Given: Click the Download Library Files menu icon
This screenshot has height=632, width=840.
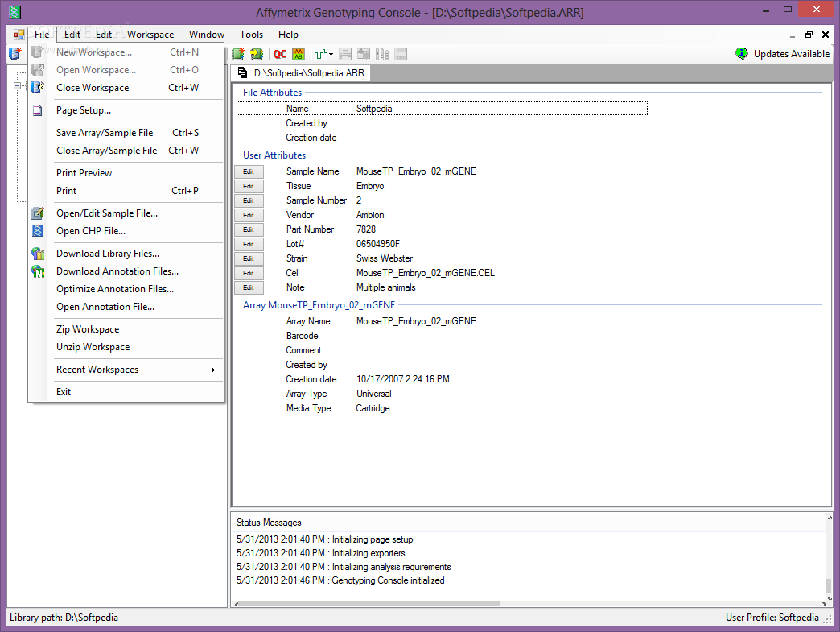Looking at the screenshot, I should click(38, 254).
